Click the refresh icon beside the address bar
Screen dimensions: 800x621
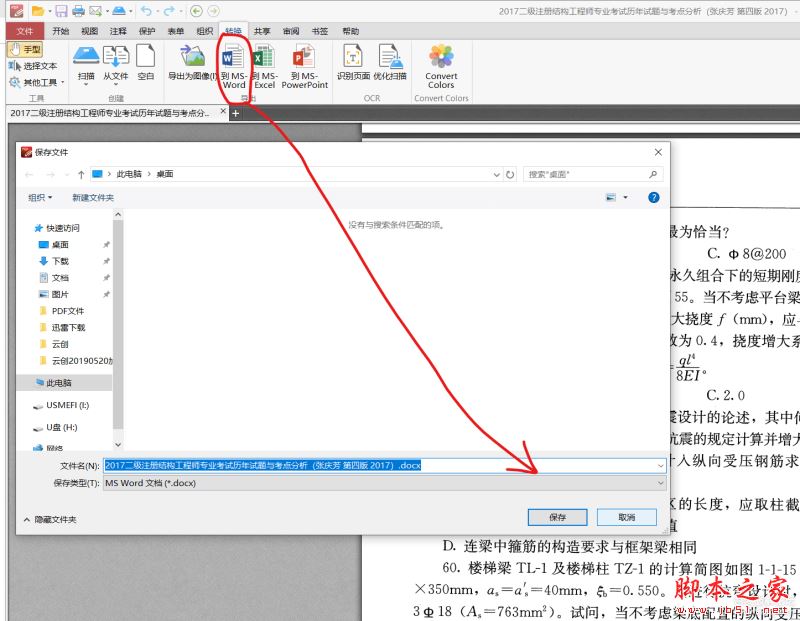[510, 174]
